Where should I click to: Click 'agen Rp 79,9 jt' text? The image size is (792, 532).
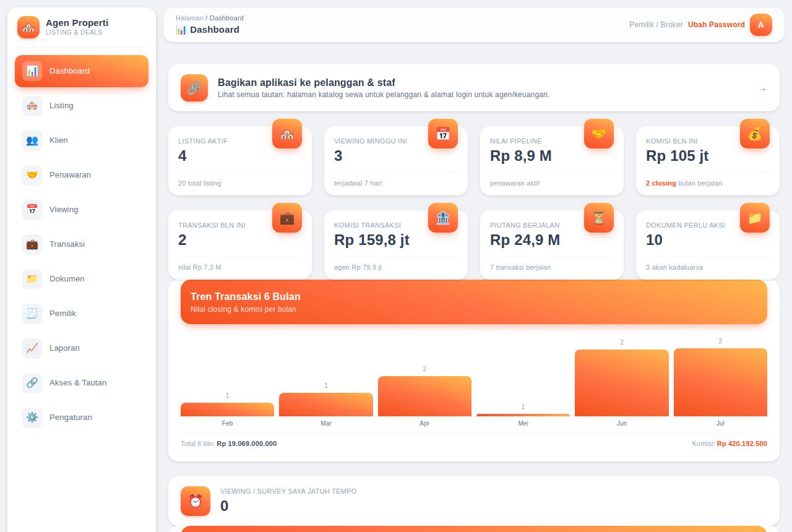(358, 267)
